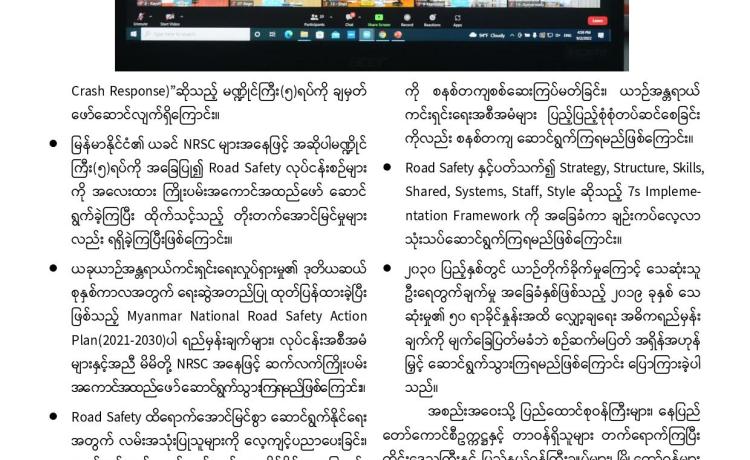Switch to the highlighted active taskbar app

[366, 35]
